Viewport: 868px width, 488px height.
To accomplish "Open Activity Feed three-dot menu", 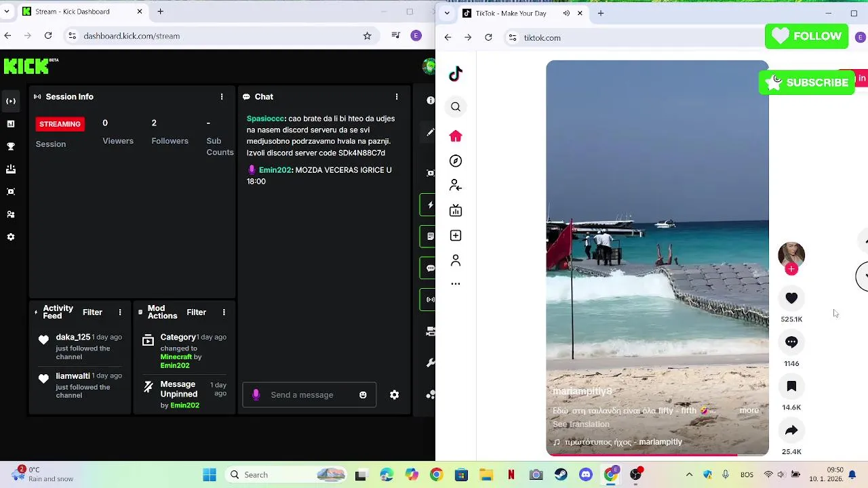I will (x=120, y=312).
